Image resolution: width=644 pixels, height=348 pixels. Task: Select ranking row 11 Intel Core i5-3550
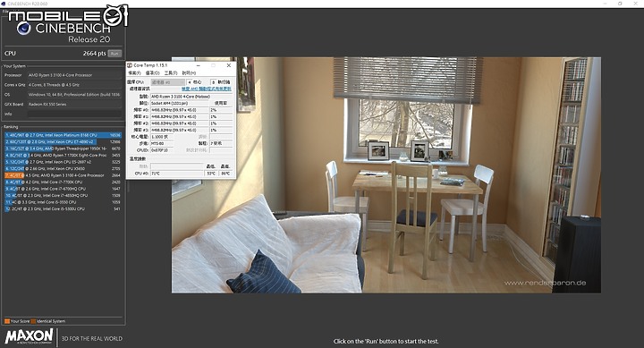click(63, 202)
